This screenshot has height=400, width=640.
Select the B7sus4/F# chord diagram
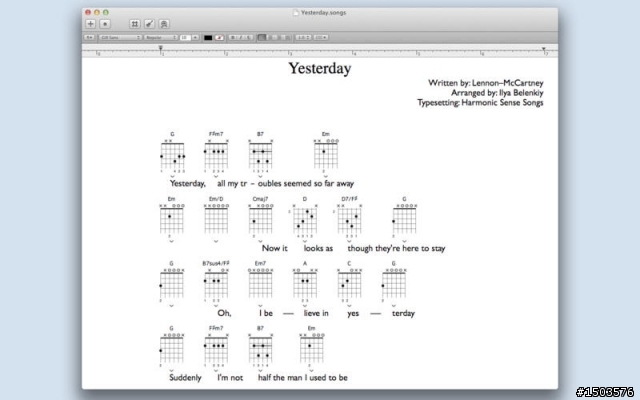(216, 282)
